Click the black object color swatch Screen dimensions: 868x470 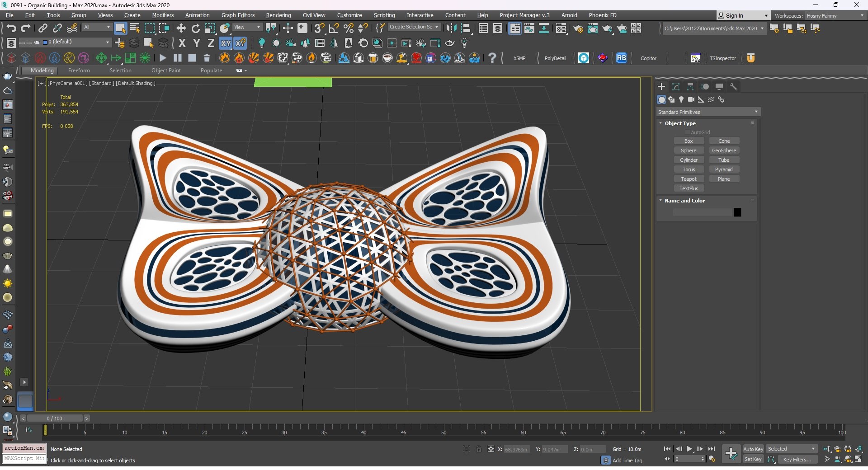click(737, 212)
